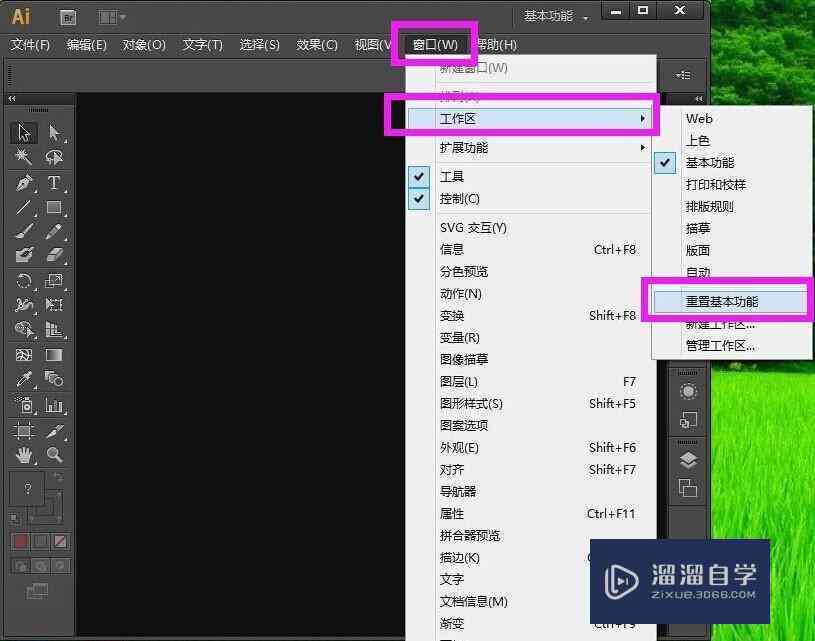Select the Perspective Grid tool

click(x=54, y=329)
